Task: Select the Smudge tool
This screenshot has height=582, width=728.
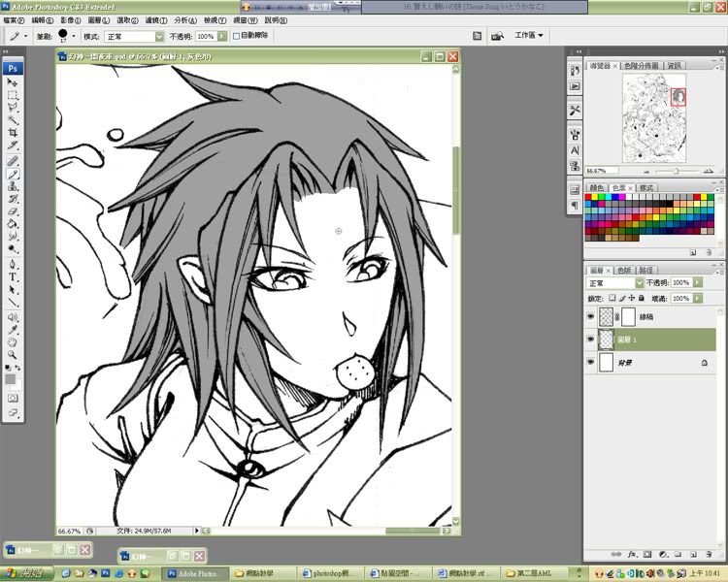Action: click(13, 237)
